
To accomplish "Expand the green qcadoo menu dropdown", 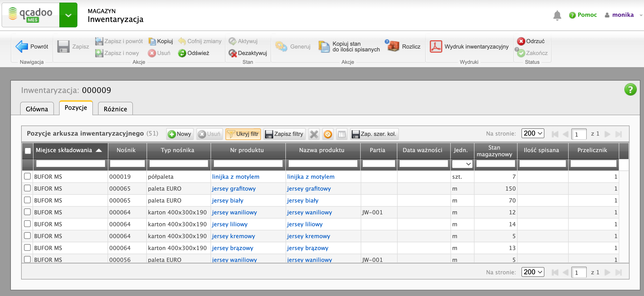I will point(68,15).
